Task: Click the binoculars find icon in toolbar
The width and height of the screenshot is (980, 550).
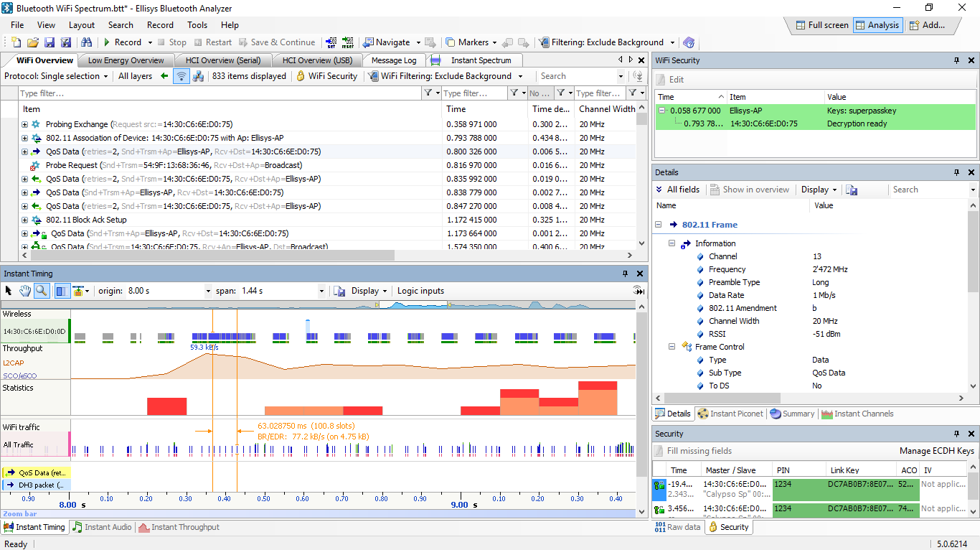Action: coord(86,43)
